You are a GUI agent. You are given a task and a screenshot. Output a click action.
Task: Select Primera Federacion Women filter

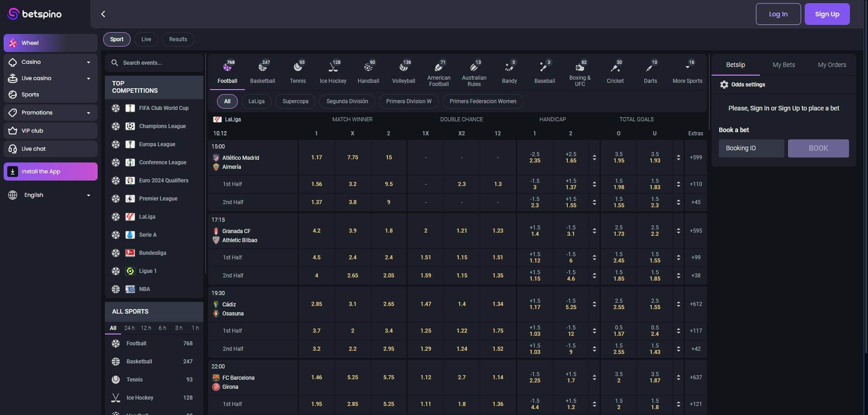pyautogui.click(x=483, y=101)
